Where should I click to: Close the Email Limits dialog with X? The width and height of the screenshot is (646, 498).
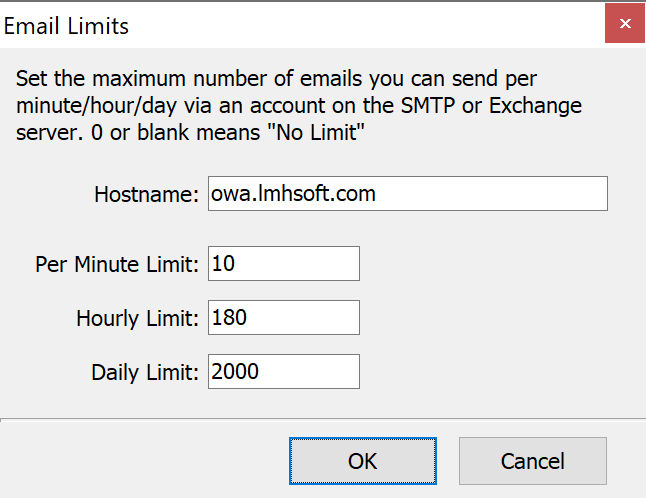625,23
